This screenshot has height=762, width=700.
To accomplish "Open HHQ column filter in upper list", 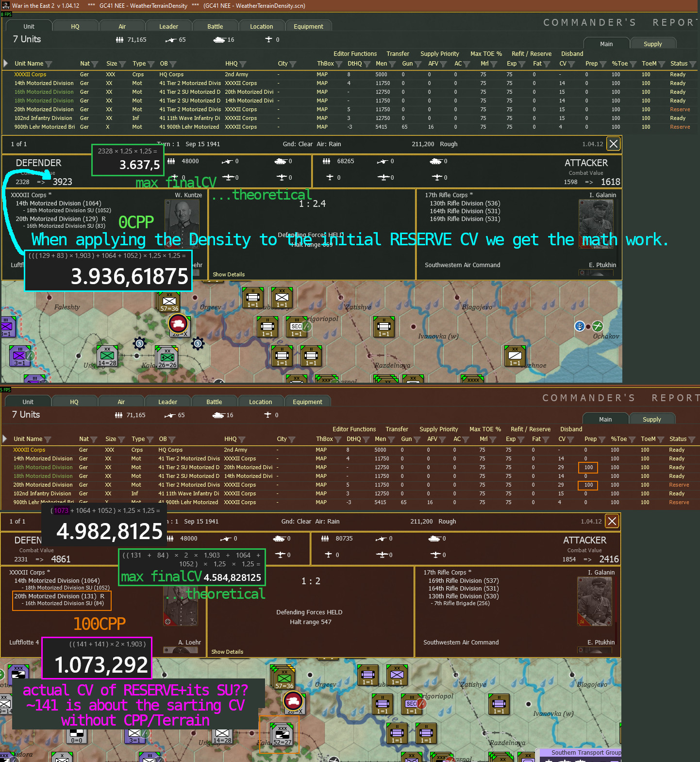I will tap(243, 64).
